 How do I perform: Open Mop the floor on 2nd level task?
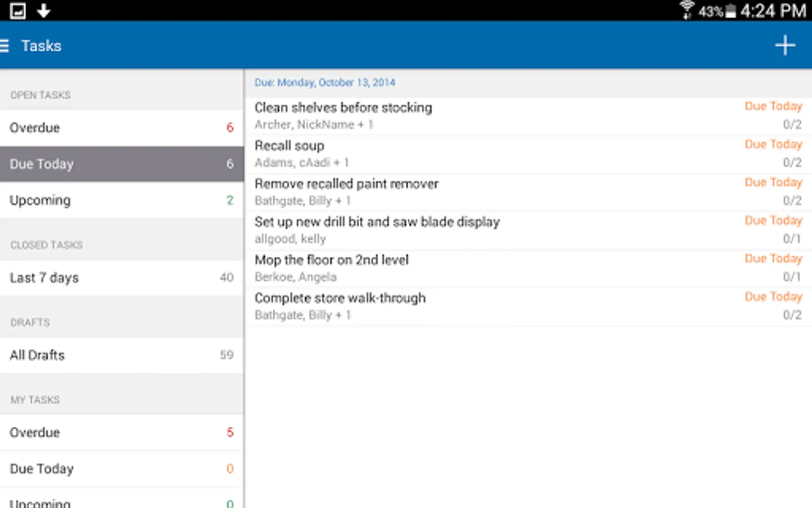click(529, 268)
